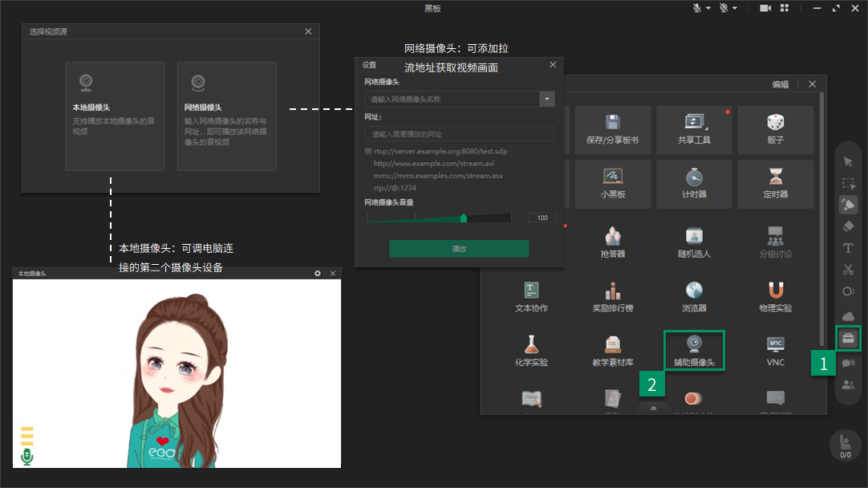Close the 本地摄像头 preview window
The image size is (868, 488).
[333, 274]
